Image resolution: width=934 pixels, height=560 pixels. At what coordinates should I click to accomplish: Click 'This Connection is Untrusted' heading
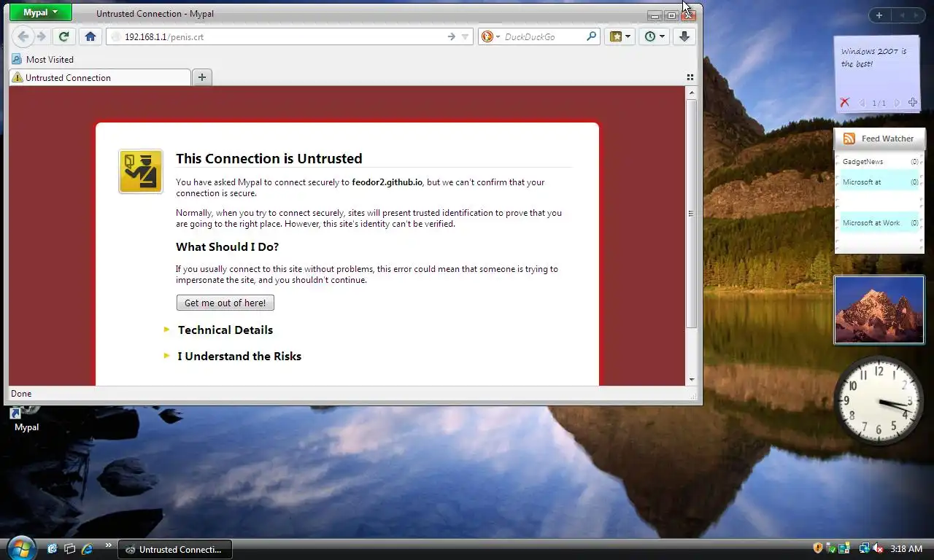(x=269, y=158)
